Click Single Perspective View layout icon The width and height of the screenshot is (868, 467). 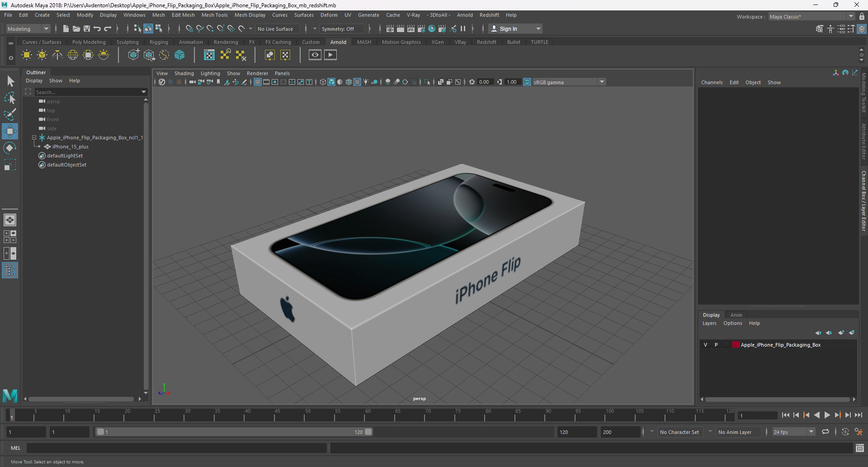point(10,220)
